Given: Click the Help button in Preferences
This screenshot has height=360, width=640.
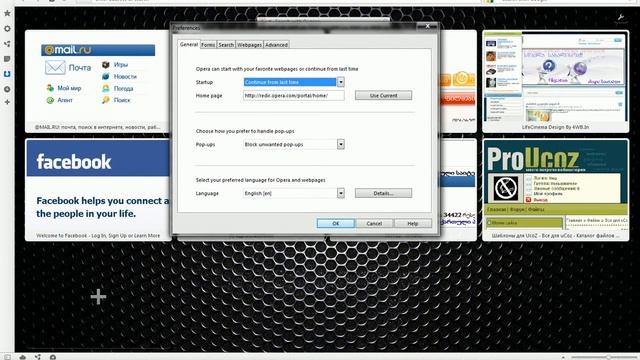Looking at the screenshot, I should [x=413, y=223].
